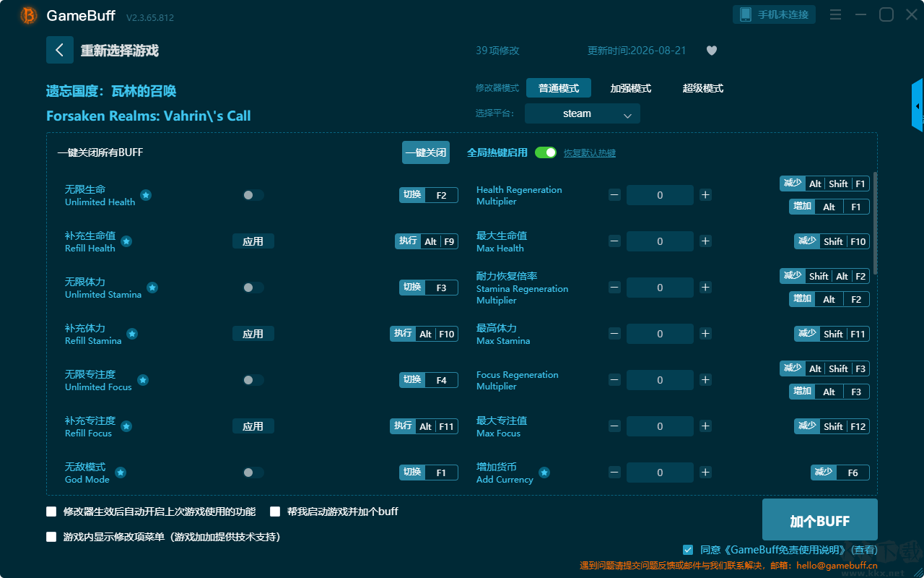Disable the global hotkey toggle

click(546, 152)
